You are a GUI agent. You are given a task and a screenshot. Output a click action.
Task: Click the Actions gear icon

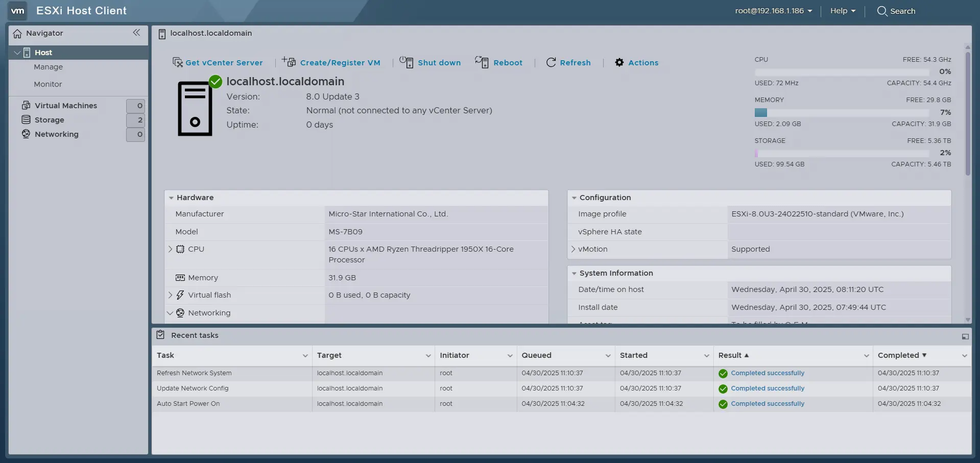[x=619, y=62]
